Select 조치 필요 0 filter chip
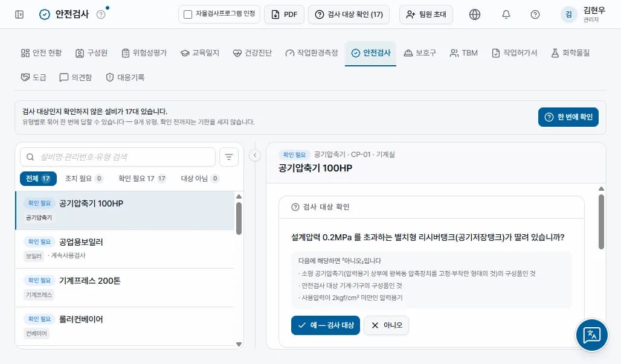 pos(83,179)
